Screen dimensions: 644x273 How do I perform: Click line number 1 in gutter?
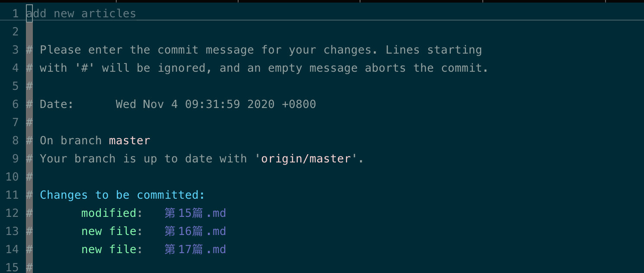click(x=16, y=13)
